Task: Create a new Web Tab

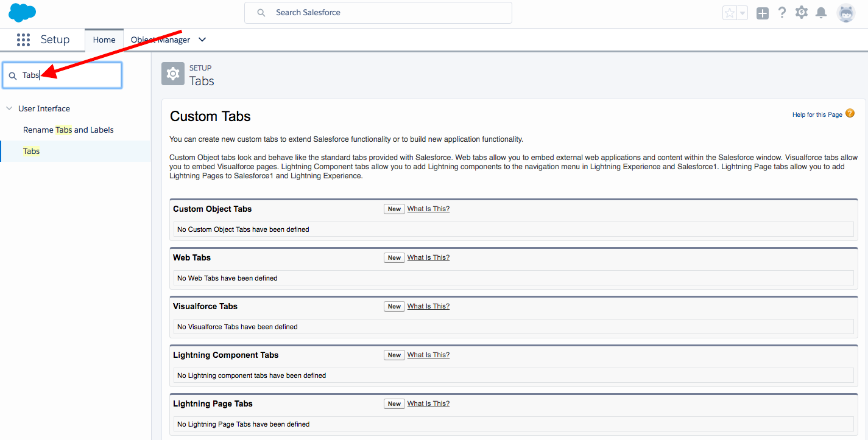Action: click(395, 257)
